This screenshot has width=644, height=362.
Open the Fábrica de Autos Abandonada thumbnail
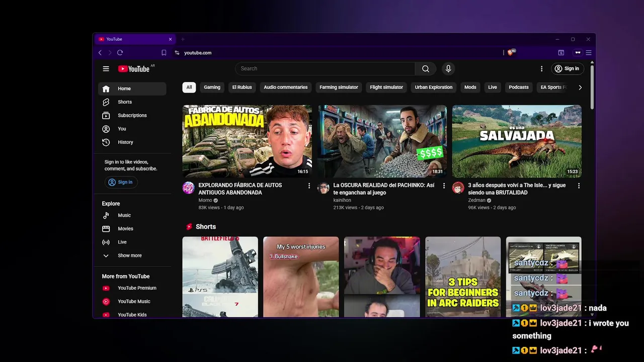tap(247, 141)
